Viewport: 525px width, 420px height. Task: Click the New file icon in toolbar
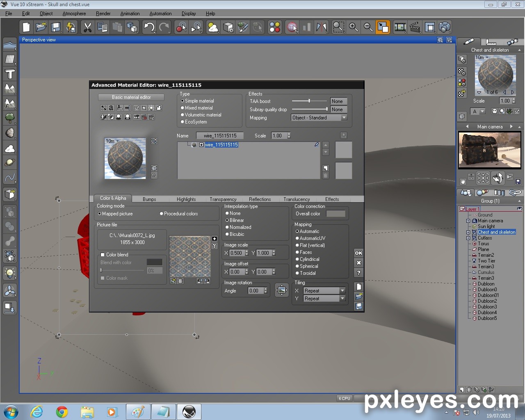(x=26, y=27)
